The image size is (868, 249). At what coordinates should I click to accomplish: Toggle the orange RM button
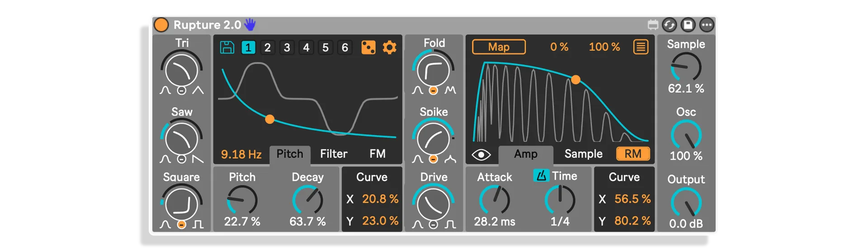(x=633, y=154)
